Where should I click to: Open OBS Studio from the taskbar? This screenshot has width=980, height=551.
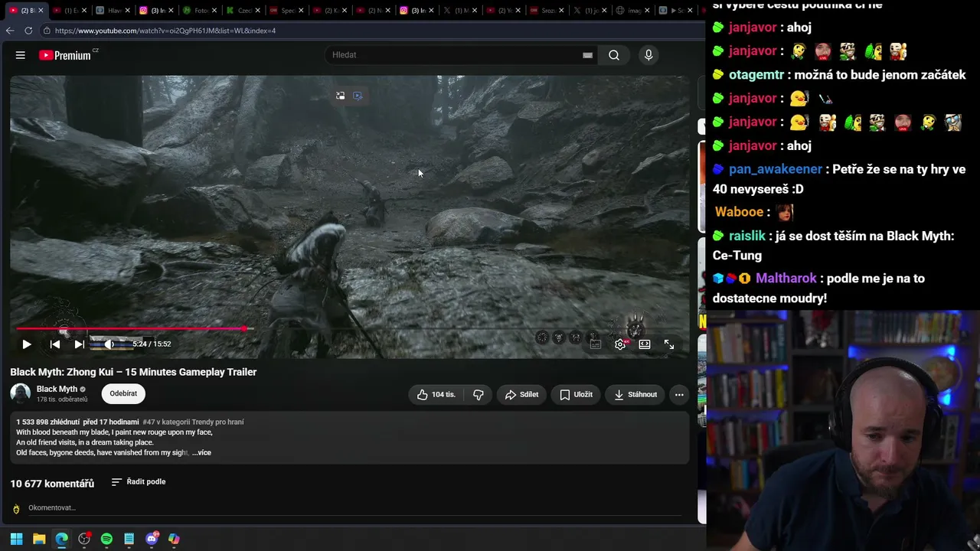click(x=84, y=539)
